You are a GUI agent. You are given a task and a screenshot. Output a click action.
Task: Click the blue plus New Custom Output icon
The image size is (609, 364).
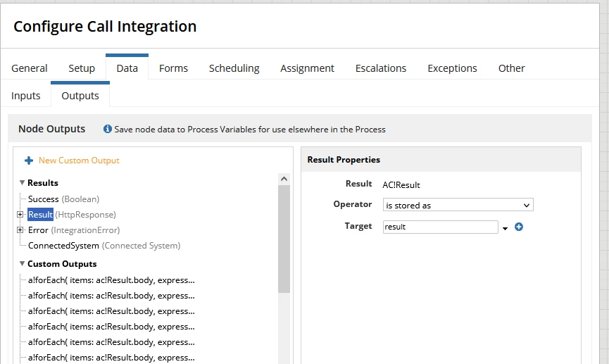click(29, 161)
